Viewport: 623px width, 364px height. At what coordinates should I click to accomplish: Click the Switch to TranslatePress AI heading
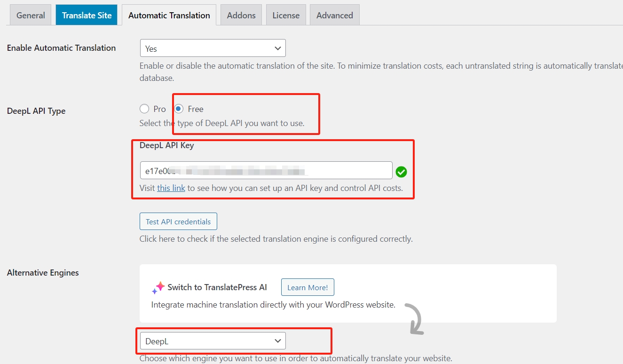[217, 287]
